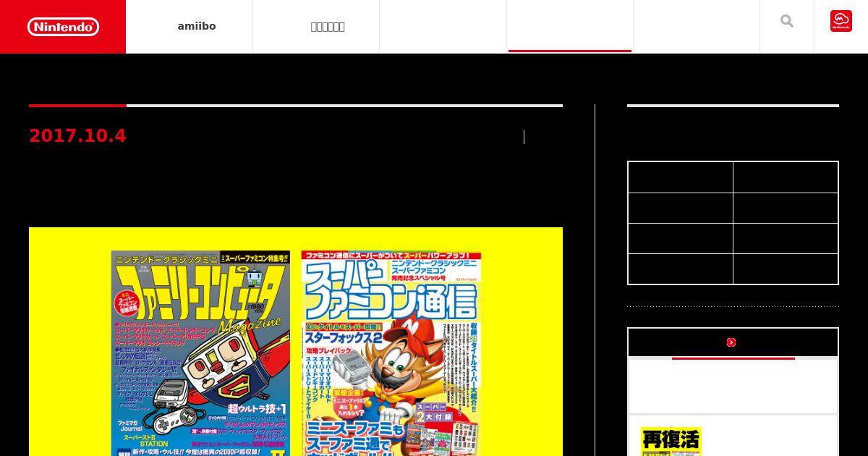Viewport: 868px width, 456px height.
Task: Click the Super Famicom Tsushin magazine cover
Action: (391, 353)
